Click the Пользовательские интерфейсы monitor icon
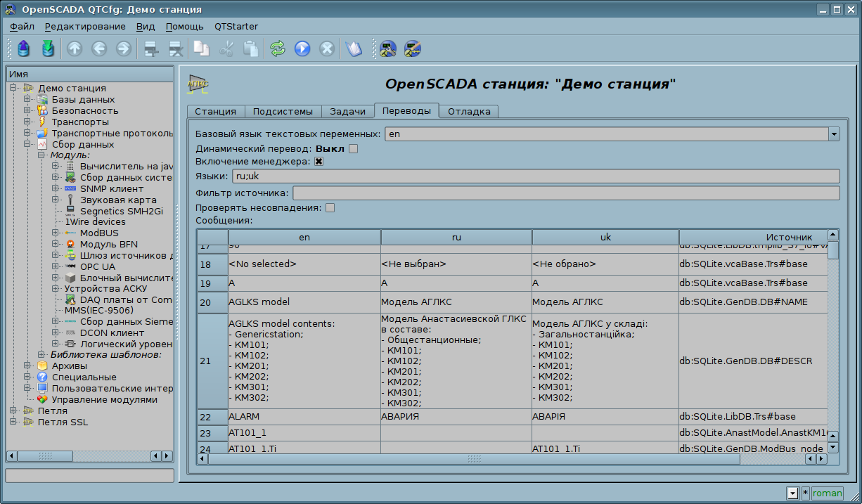This screenshot has width=862, height=504. click(42, 388)
